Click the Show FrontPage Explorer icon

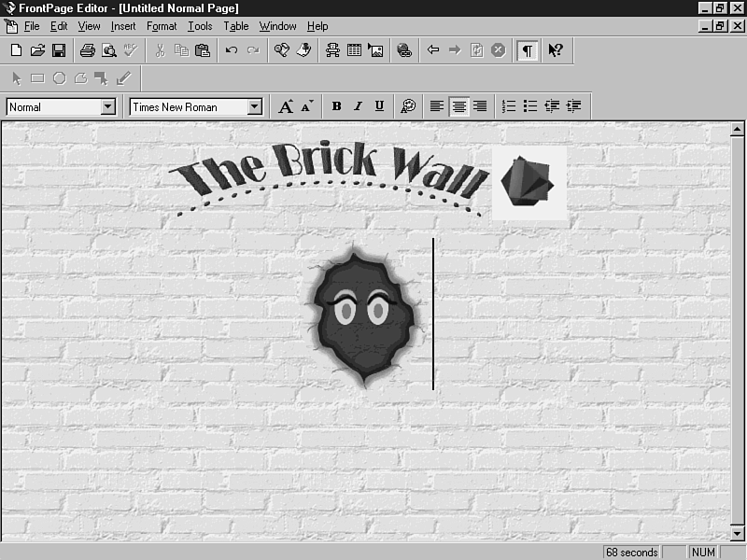coord(282,50)
